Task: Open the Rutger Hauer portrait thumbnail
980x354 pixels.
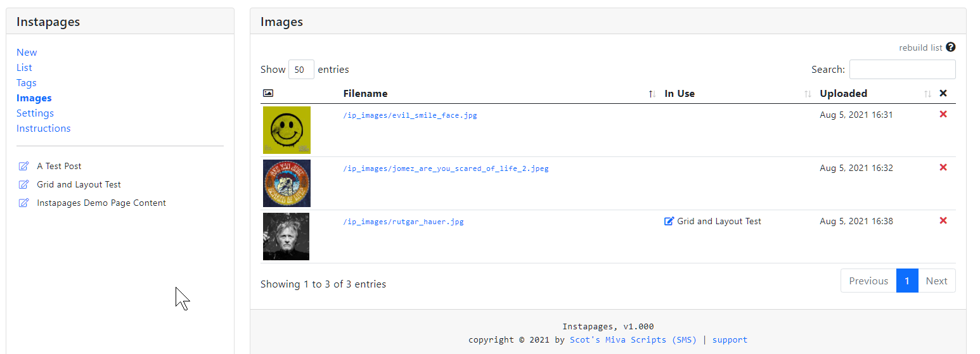Action: (x=286, y=236)
